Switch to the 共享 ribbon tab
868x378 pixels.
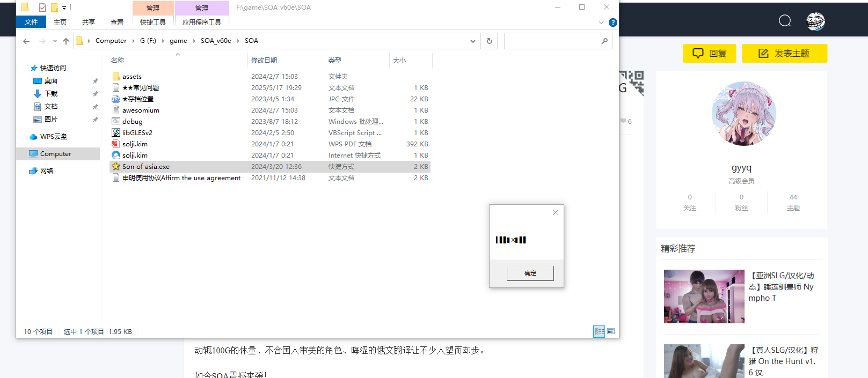click(x=89, y=22)
